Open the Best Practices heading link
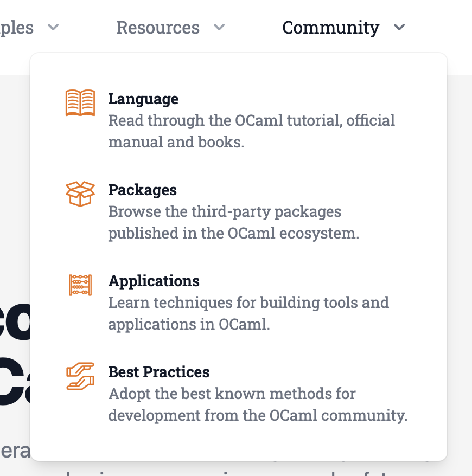 (x=159, y=372)
